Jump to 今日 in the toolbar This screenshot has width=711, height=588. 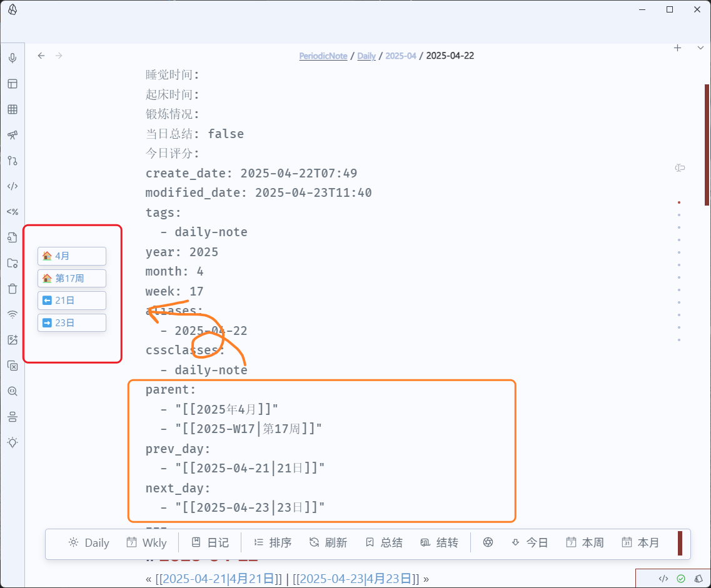530,543
